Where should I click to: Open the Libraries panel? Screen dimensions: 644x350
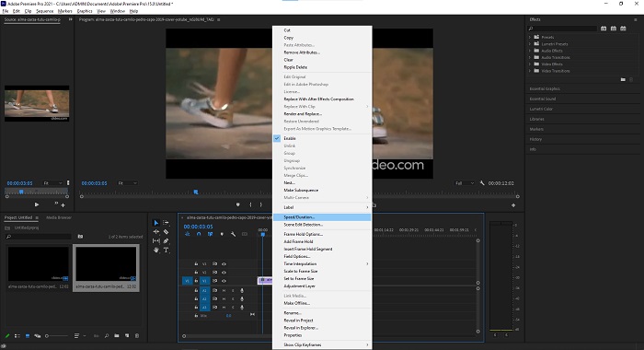536,119
